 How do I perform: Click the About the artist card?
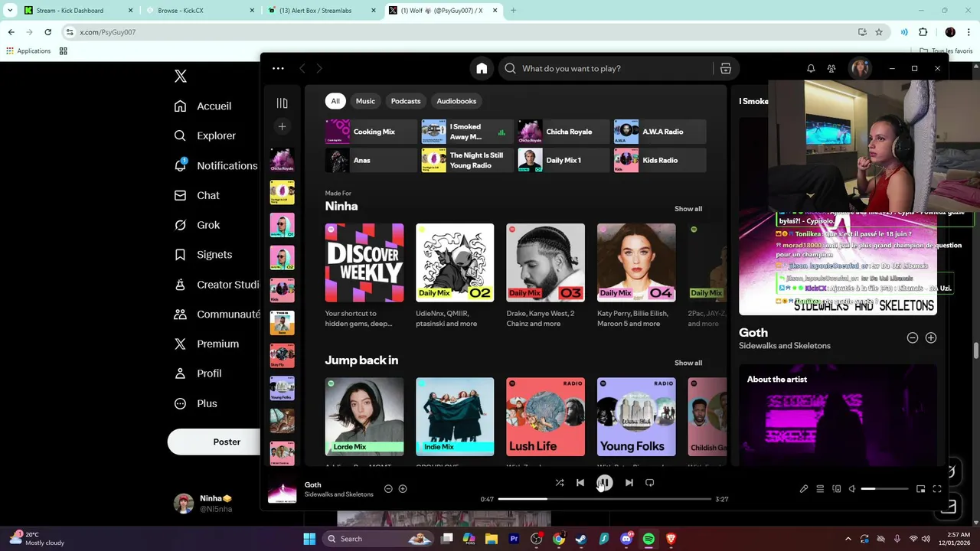pos(838,415)
